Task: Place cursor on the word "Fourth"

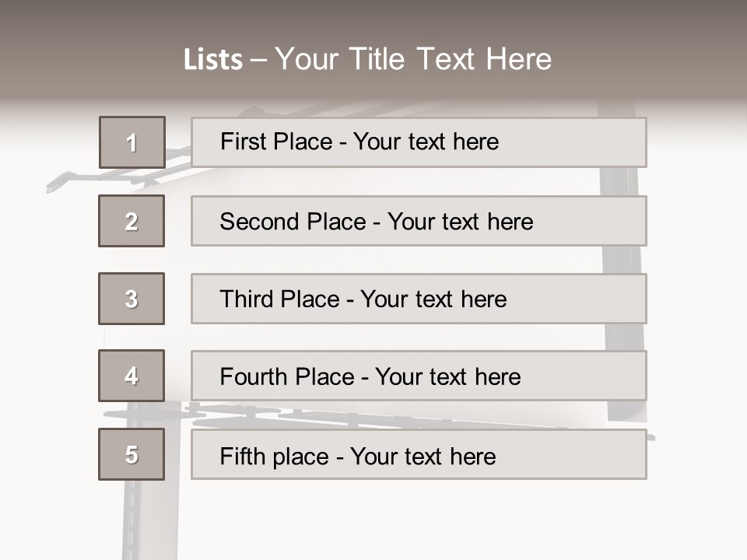Action: [x=255, y=377]
